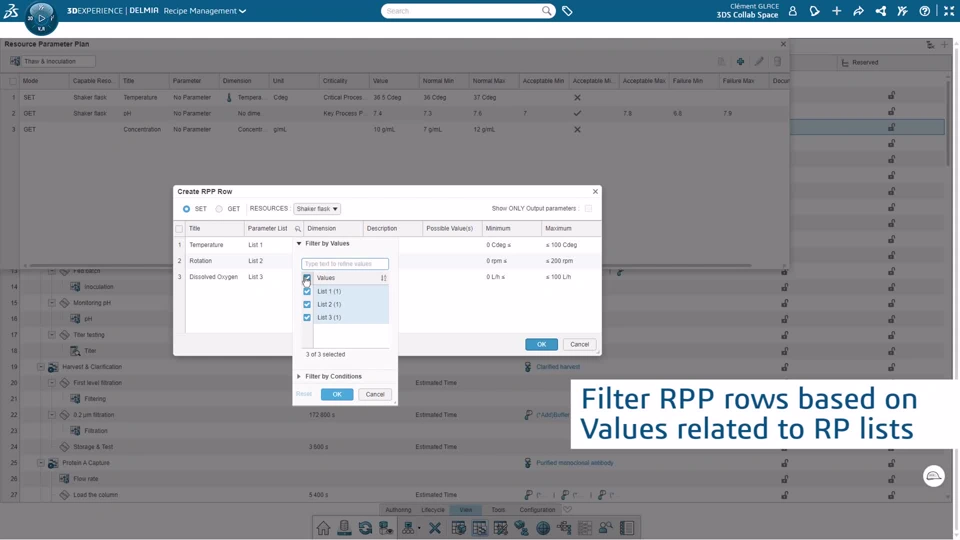Click the plus add icon in top bar

pos(836,11)
